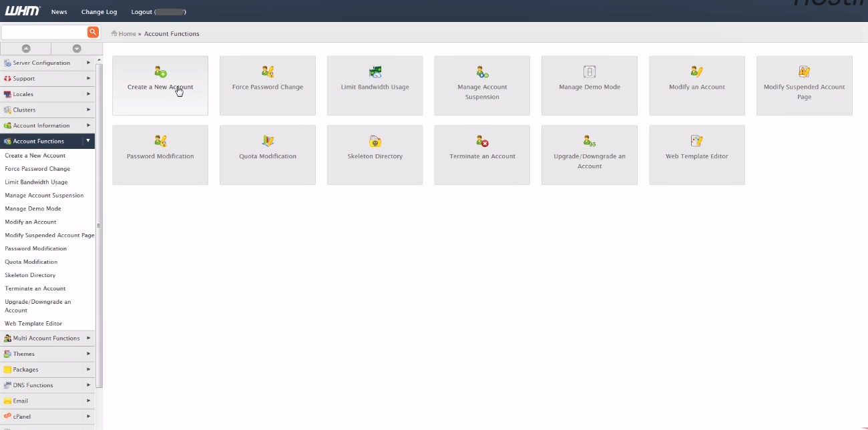The height and width of the screenshot is (430, 868).
Task: Select Upgrade/Downgrade an Account in sidebar
Action: 38,306
